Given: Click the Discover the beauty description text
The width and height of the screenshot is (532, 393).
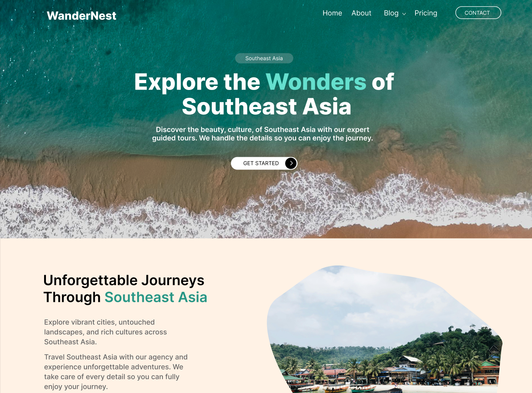Looking at the screenshot, I should (x=262, y=134).
